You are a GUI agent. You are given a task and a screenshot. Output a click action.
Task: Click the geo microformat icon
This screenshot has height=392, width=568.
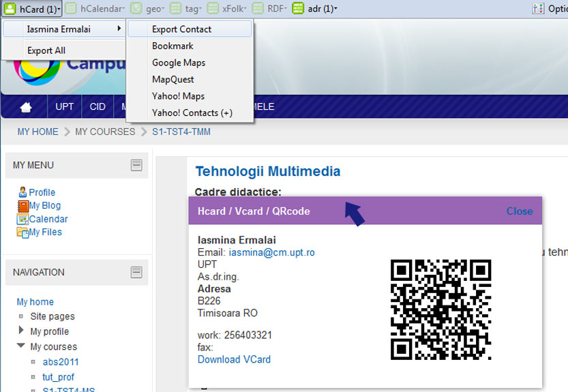point(136,9)
